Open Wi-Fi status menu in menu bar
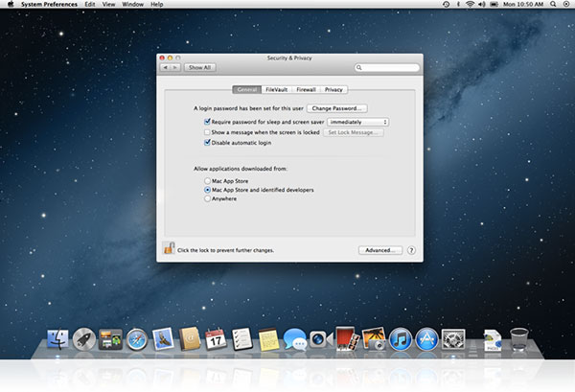This screenshot has height=392, width=575. point(470,4)
